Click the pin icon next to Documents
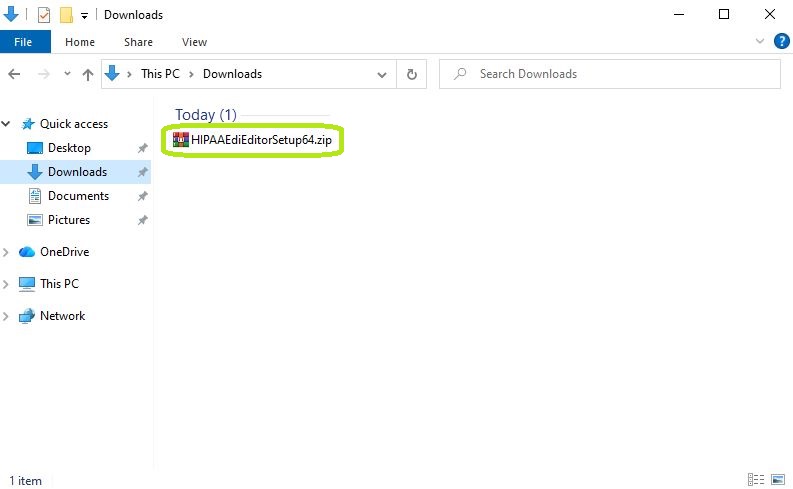This screenshot has height=489, width=793. 143,196
